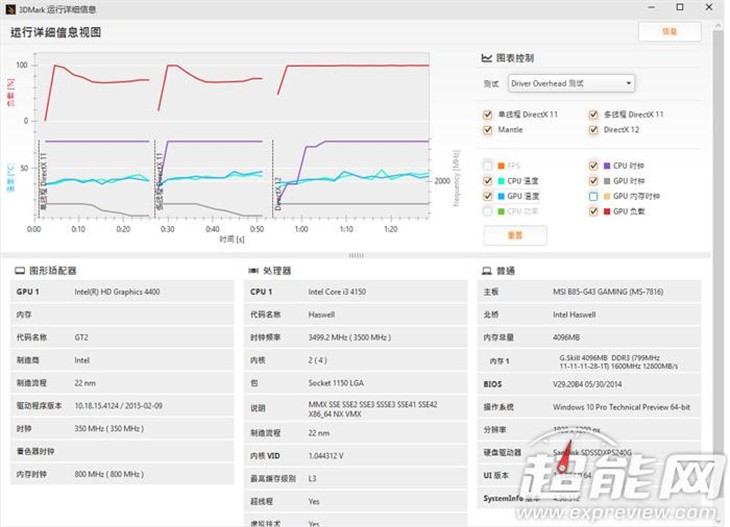Click the Intel Haswell northbridge value
The width and height of the screenshot is (730, 527).
coord(574,315)
